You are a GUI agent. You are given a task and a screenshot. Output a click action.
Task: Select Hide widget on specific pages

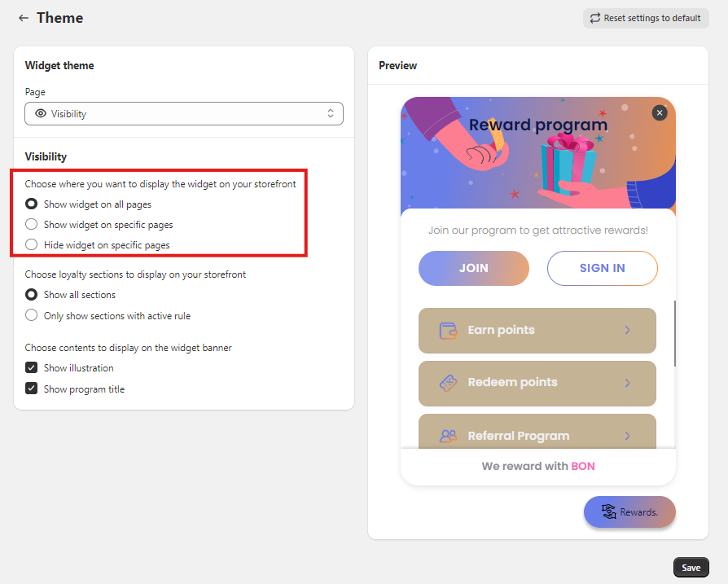pyautogui.click(x=30, y=244)
